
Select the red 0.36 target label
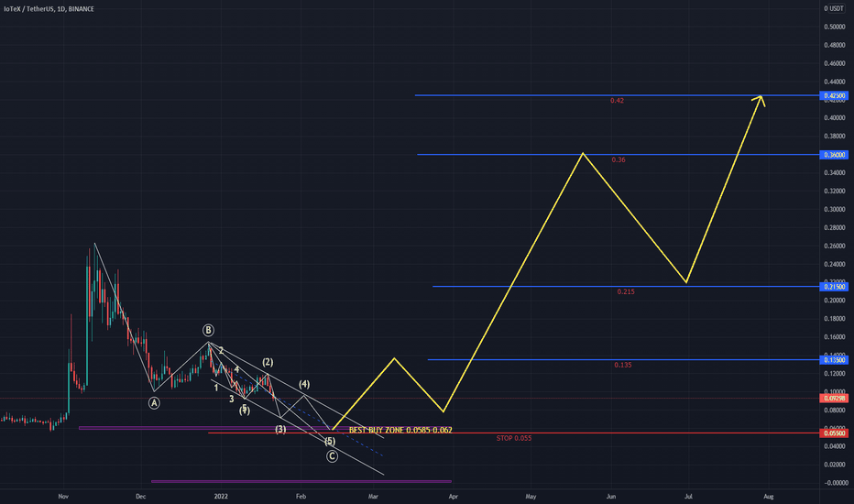(619, 160)
